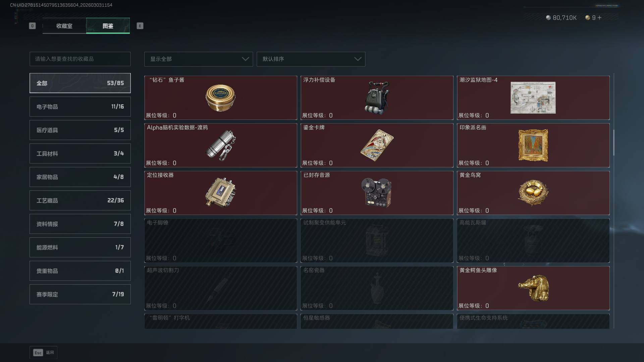Filter by 电子物品 category
Image resolution: width=644 pixels, height=362 pixels.
pyautogui.click(x=80, y=107)
